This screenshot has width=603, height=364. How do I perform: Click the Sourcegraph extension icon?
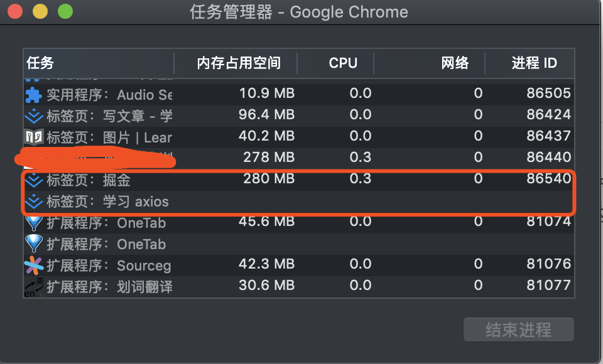coord(33,265)
